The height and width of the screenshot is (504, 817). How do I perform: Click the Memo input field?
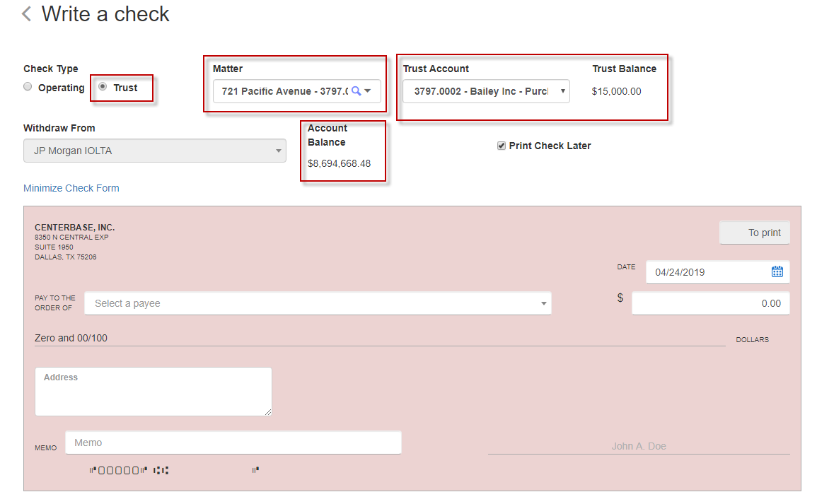coord(233,442)
